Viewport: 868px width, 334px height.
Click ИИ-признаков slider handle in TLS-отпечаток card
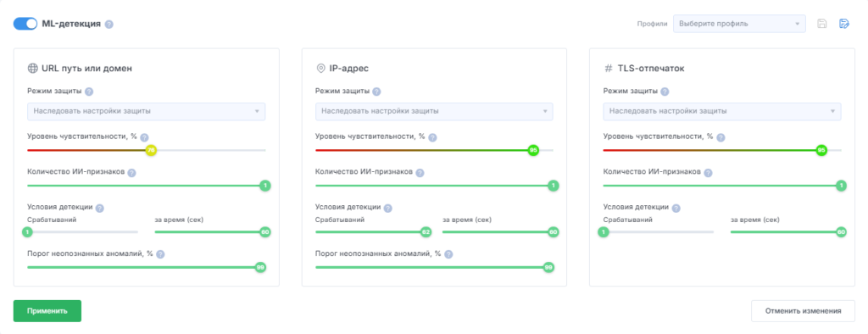tap(842, 186)
